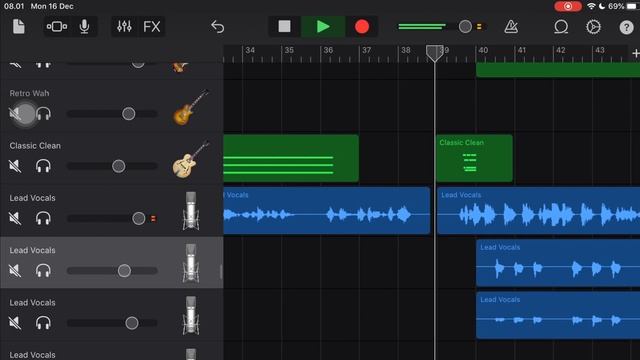640x360 pixels.
Task: Check the 69% battery indicator
Action: pyautogui.click(x=622, y=7)
